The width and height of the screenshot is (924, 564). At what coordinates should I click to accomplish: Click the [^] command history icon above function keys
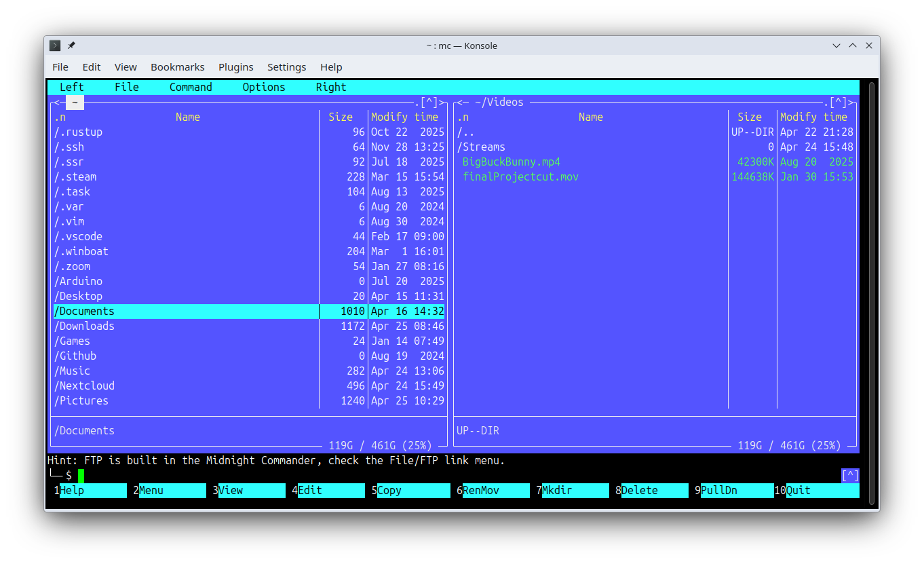(850, 475)
